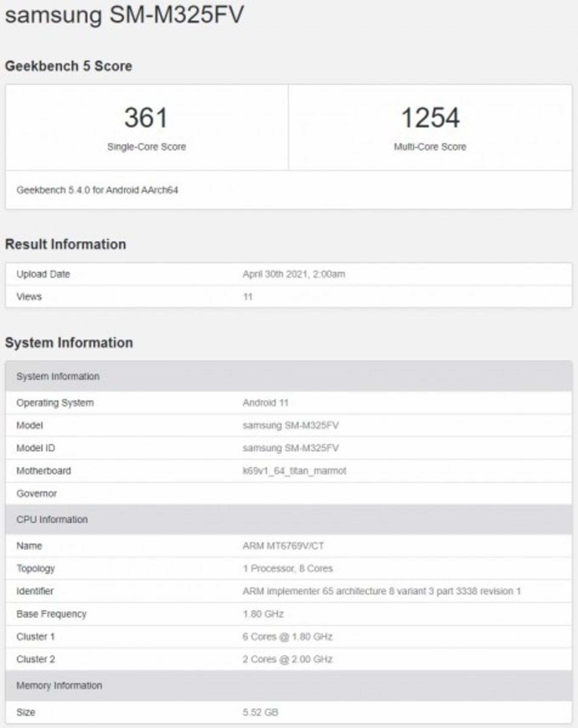Click the Model ID value samsung SM-M325FV
The width and height of the screenshot is (578, 728).
click(291, 448)
